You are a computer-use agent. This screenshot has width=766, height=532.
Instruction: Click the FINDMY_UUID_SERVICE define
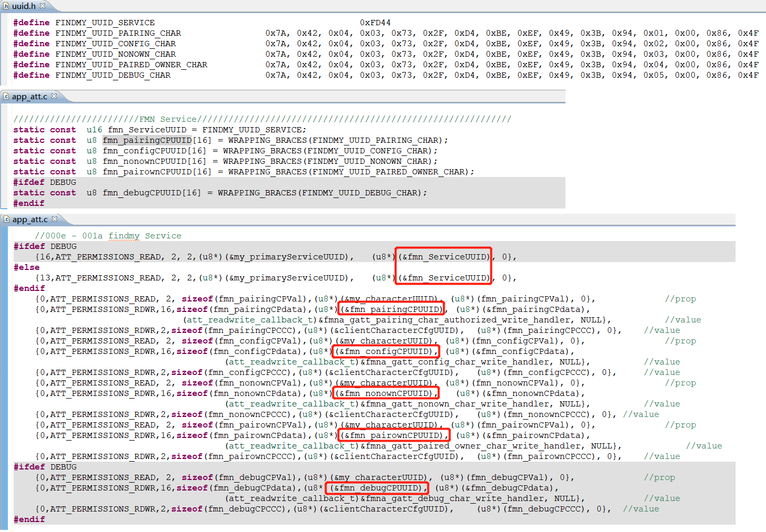point(106,22)
